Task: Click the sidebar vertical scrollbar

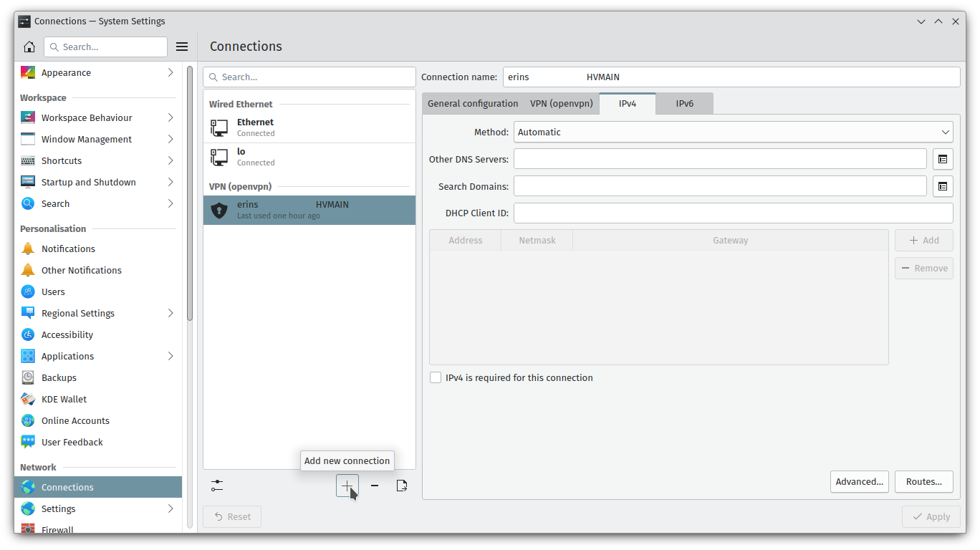Action: [x=190, y=193]
